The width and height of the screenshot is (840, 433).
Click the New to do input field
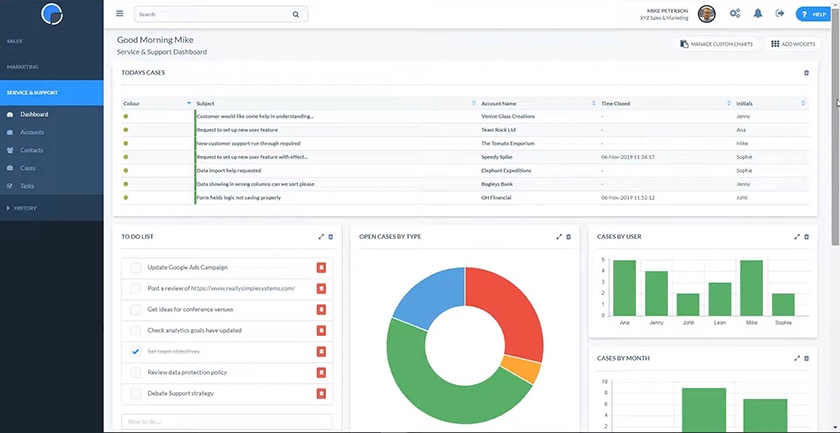(227, 422)
